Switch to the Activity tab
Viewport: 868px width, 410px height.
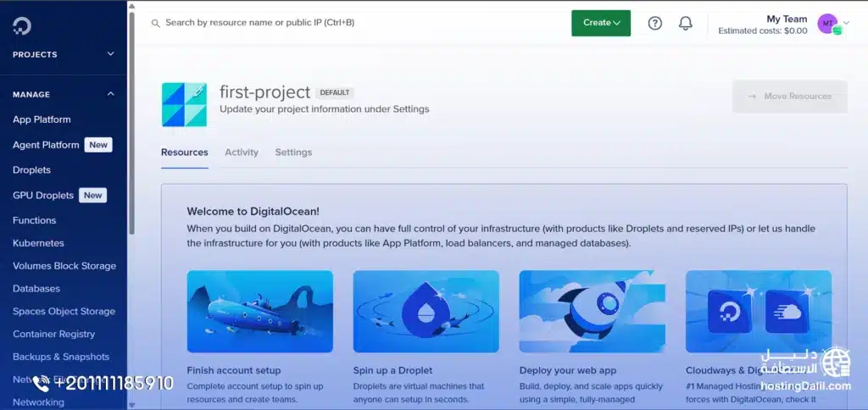(x=242, y=152)
